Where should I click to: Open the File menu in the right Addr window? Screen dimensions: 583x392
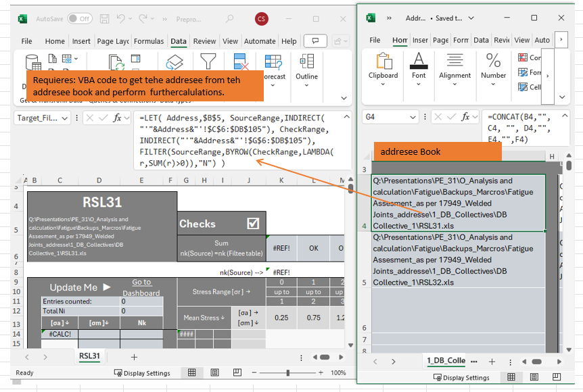tap(375, 40)
